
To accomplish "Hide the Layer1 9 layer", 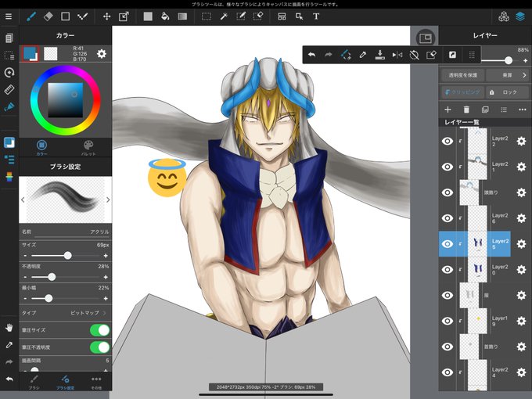I will click(x=448, y=321).
